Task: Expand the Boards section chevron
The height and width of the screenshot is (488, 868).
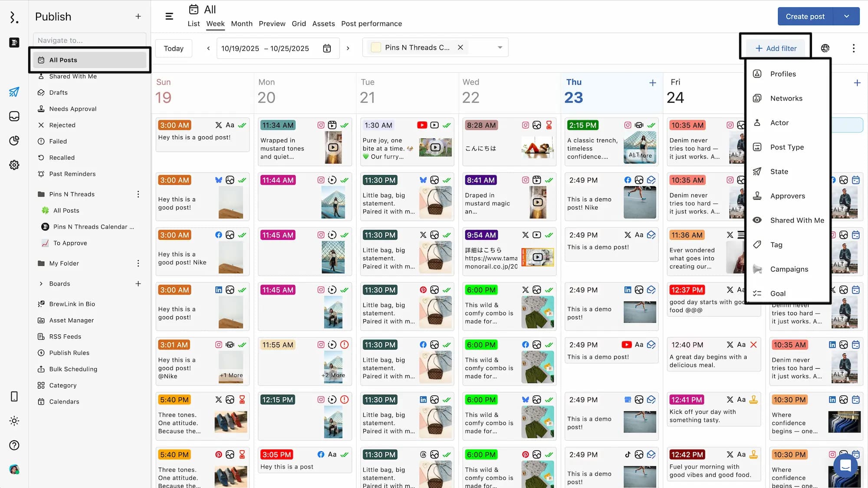Action: (41, 284)
